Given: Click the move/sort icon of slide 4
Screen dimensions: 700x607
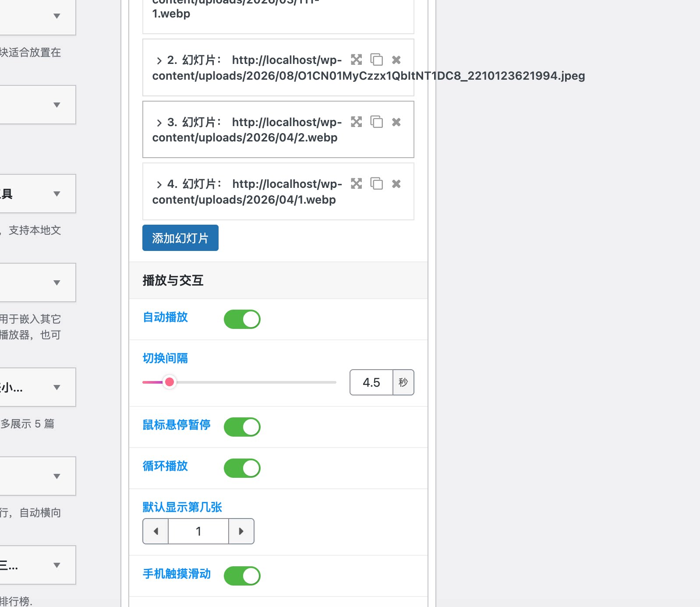Looking at the screenshot, I should (x=357, y=184).
